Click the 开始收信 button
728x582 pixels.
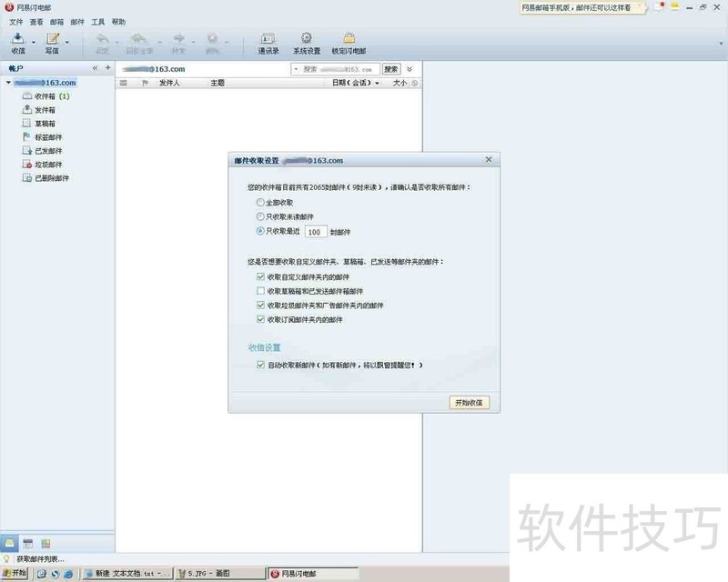[x=468, y=401]
